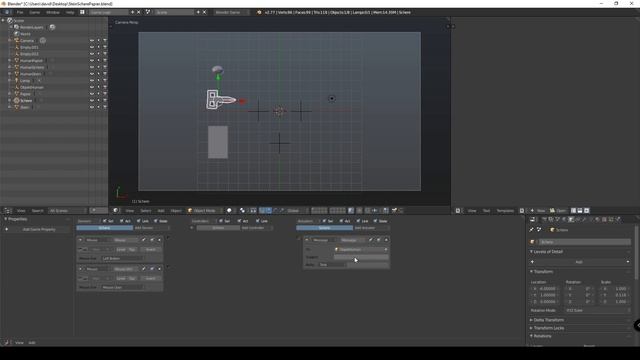Toggle actuators Sel checkbox

pos(325,221)
